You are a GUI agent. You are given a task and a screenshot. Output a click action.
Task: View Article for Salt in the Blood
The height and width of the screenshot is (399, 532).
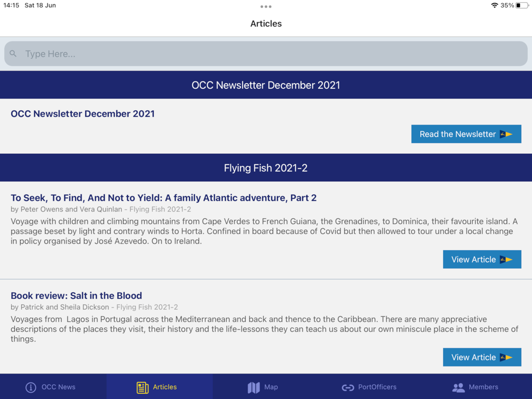tap(482, 357)
